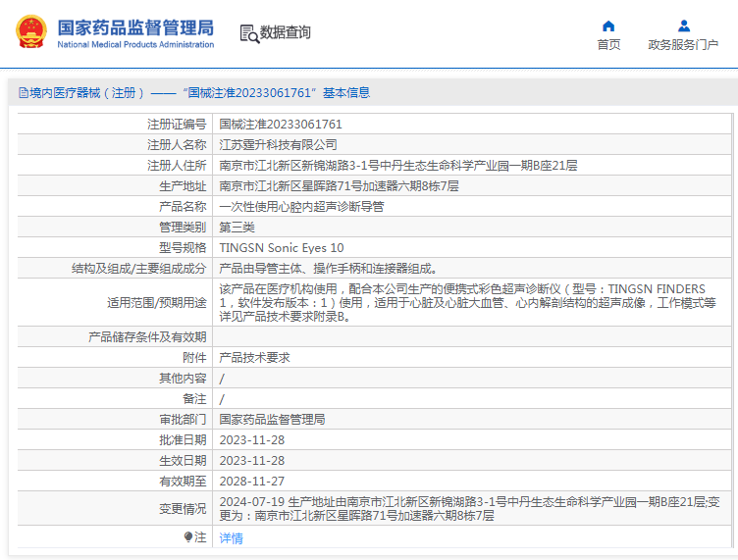This screenshot has width=738, height=560.
Task: Click the document icon before 境内医疗器械
Action: [24, 92]
